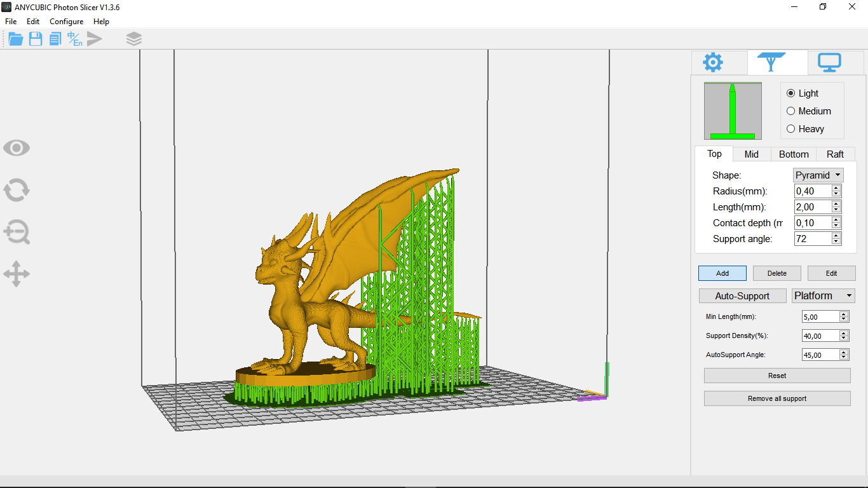
Task: Click the layers slice icon in toolbar
Action: (133, 39)
